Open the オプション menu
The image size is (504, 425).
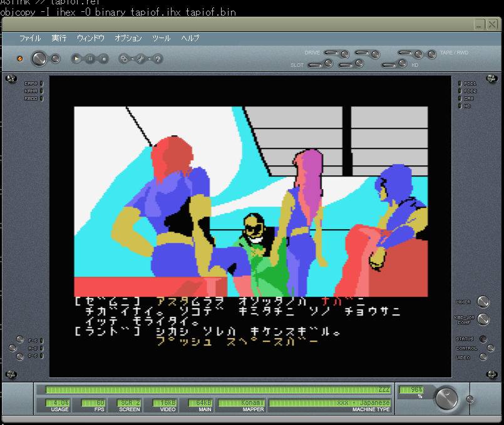point(128,38)
